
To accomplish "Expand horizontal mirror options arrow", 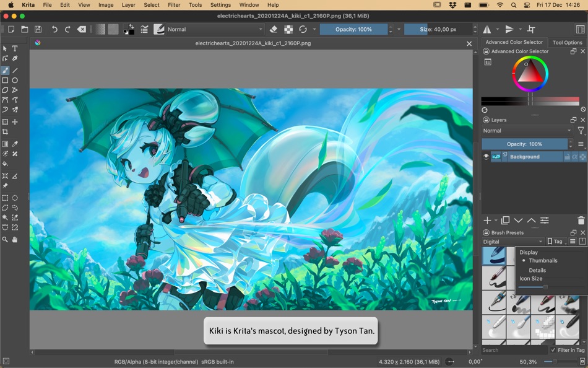I will tap(498, 29).
